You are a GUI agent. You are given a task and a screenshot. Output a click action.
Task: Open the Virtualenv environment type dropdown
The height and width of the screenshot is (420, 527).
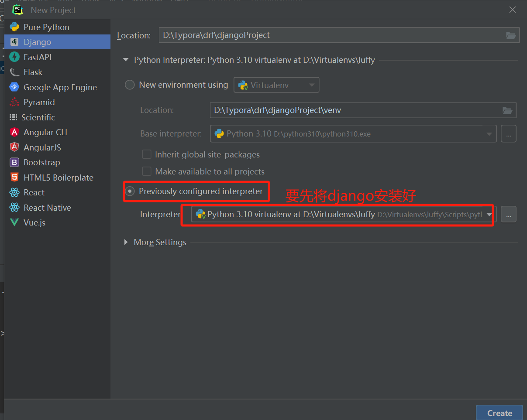[276, 85]
